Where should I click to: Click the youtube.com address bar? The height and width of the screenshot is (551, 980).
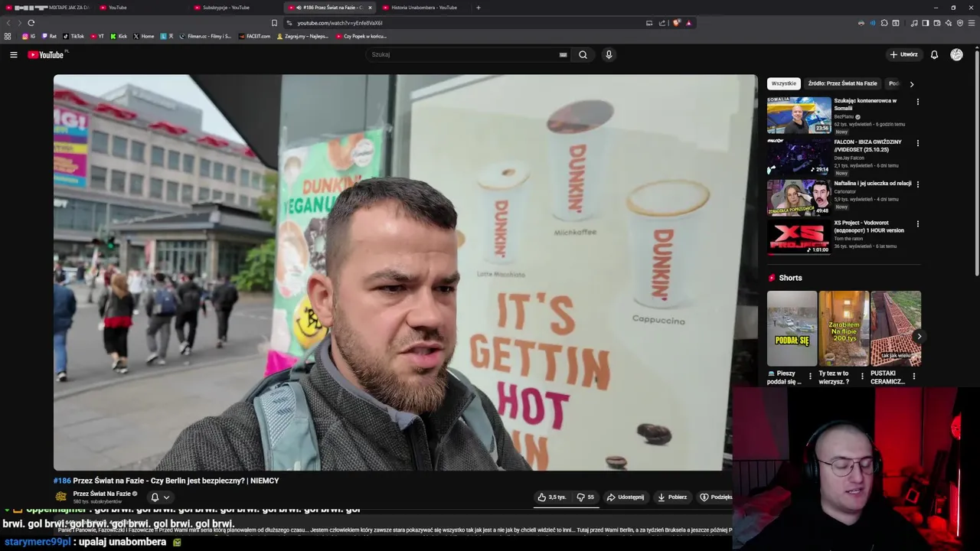pos(459,23)
